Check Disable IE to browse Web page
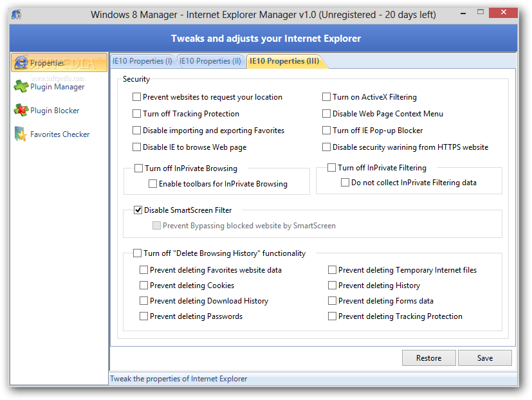 click(x=137, y=147)
